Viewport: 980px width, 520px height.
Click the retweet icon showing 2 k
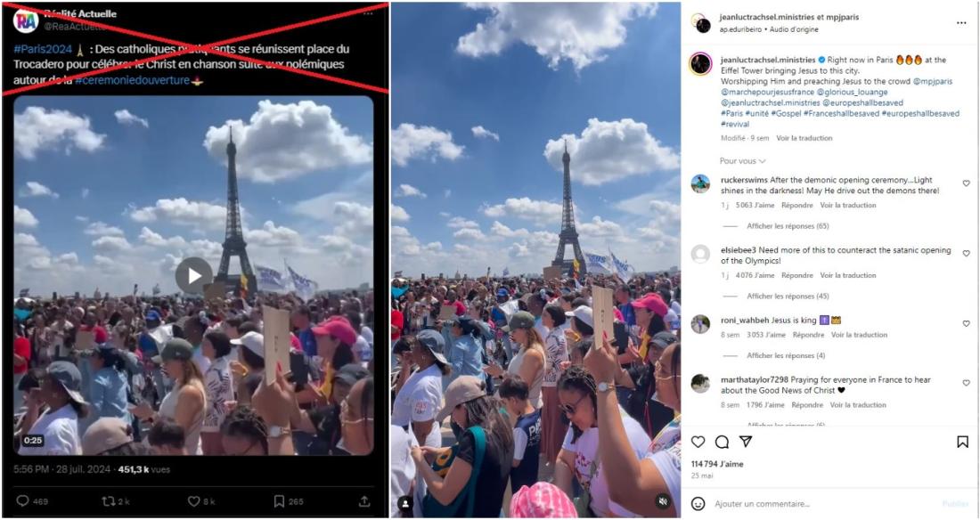pyautogui.click(x=108, y=501)
